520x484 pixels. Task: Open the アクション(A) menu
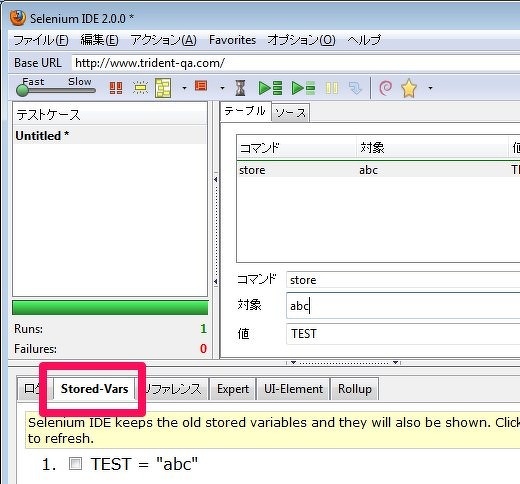point(163,40)
